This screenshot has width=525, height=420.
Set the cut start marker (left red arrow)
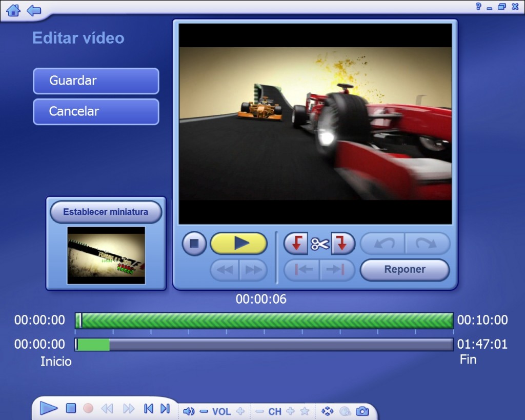pyautogui.click(x=296, y=244)
